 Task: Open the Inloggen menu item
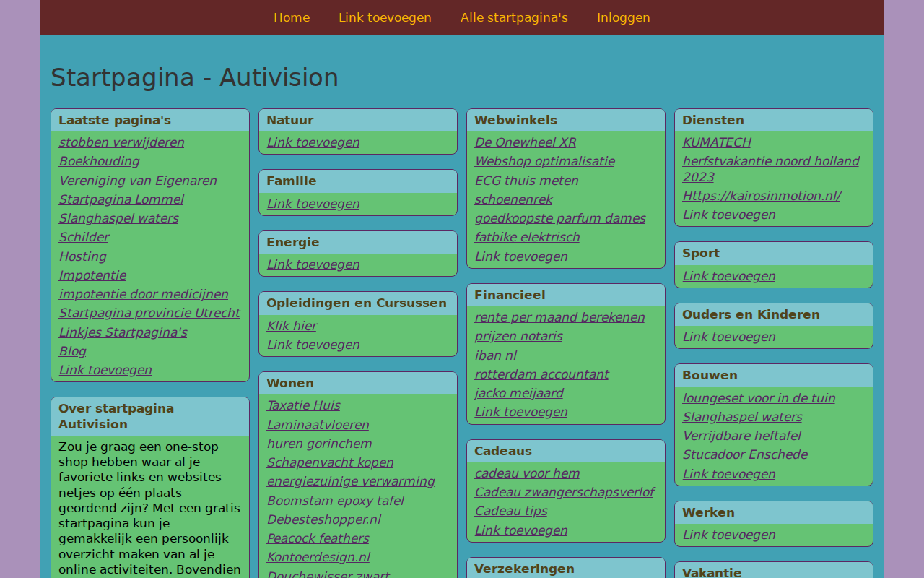(x=624, y=17)
